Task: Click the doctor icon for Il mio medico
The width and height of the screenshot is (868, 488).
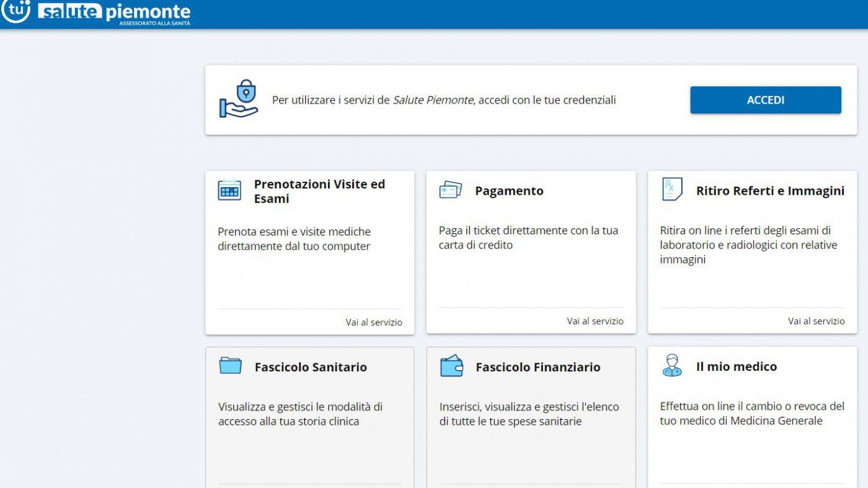Action: point(671,366)
